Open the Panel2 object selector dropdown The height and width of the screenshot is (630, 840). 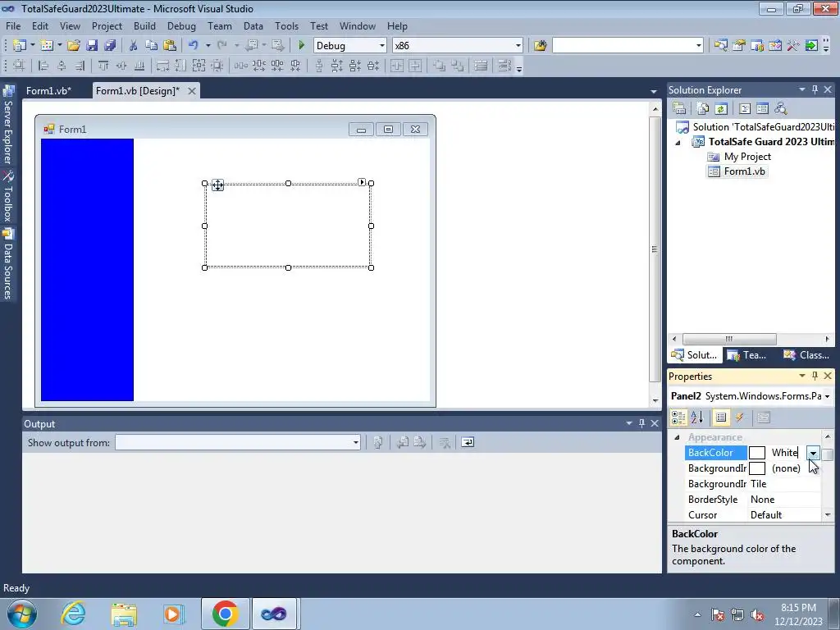[827, 396]
